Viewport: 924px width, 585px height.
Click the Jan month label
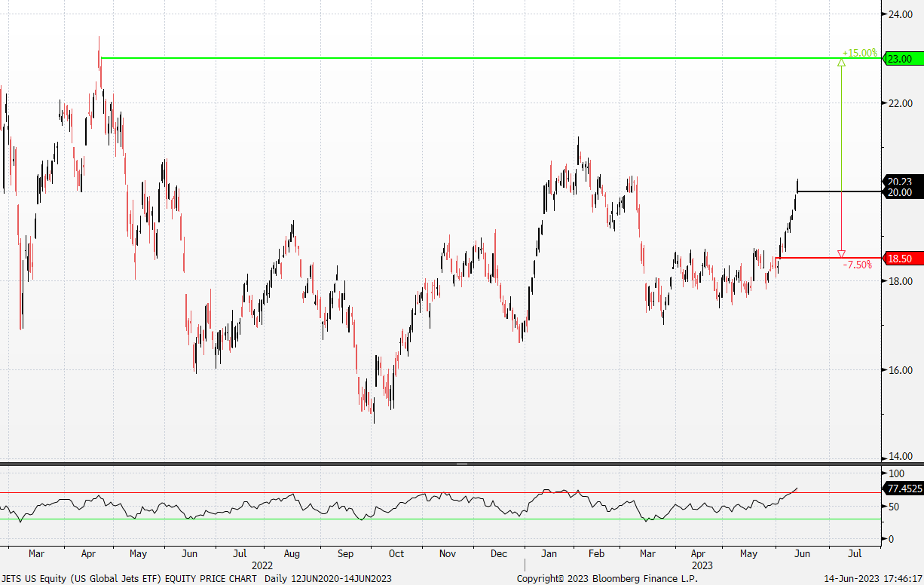coord(549,553)
